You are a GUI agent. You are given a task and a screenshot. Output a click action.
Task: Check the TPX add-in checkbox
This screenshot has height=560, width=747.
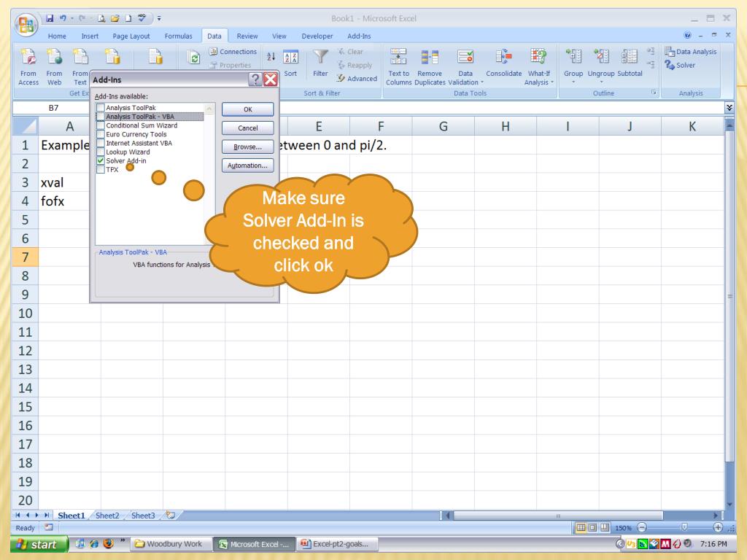[x=101, y=169]
